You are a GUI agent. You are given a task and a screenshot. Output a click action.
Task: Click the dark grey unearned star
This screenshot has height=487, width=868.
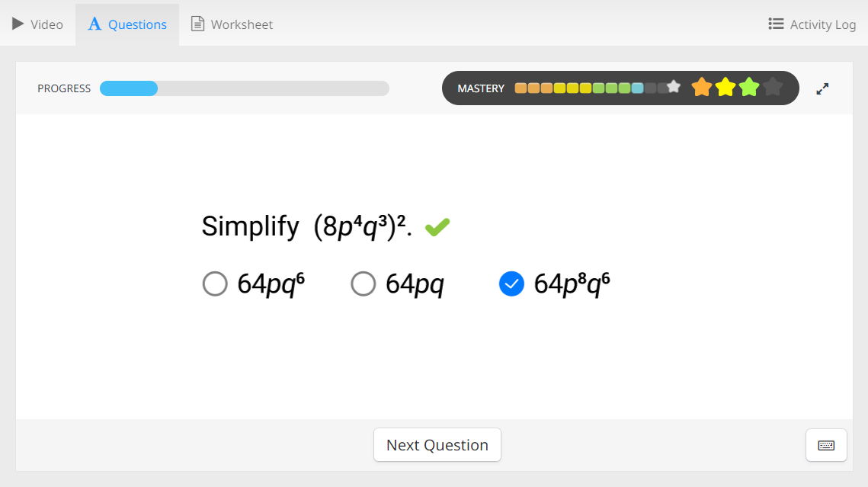(773, 88)
